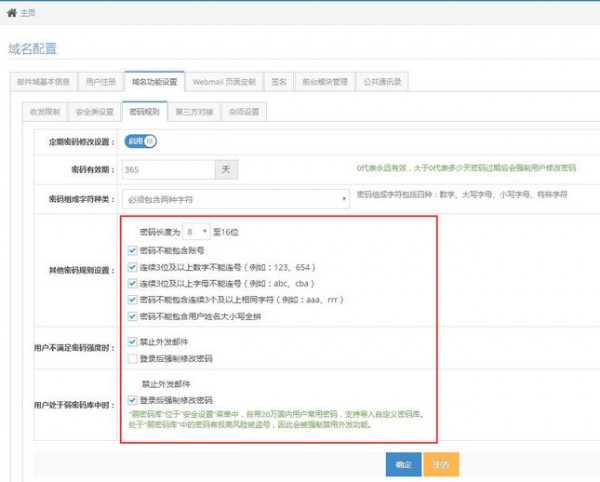Open the password minimum length dropdown
Viewport: 600px width, 482px height.
pyautogui.click(x=196, y=232)
